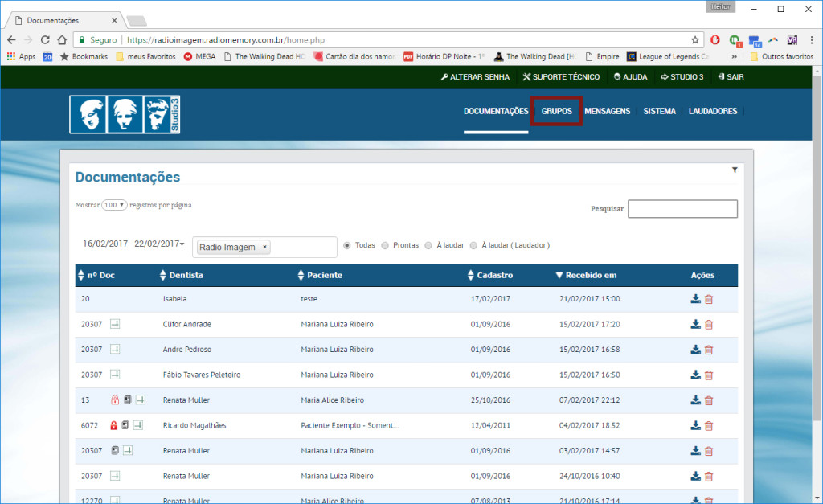The height and width of the screenshot is (504, 823).
Task: Open a new browser tab
Action: pos(137,21)
